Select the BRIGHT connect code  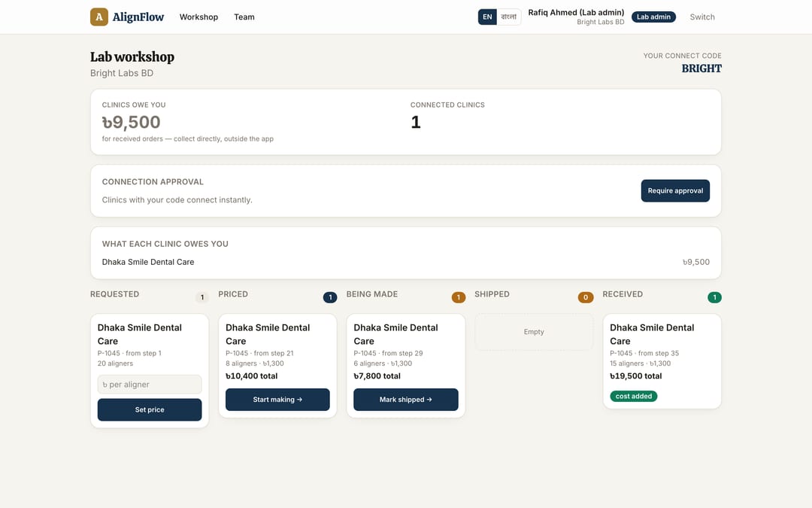pos(701,68)
